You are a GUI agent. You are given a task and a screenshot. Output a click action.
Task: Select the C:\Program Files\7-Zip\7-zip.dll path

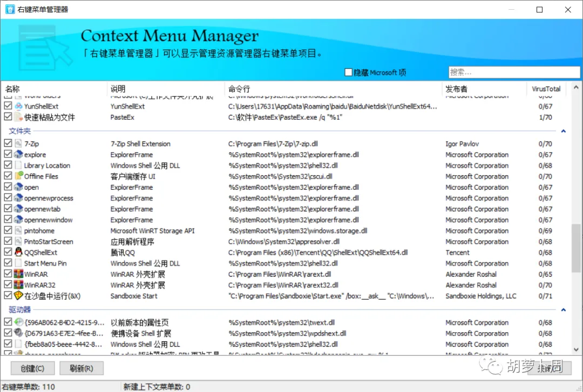[273, 144]
